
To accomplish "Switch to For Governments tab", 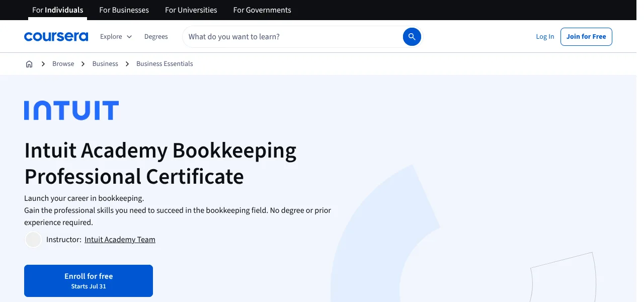I will point(262,10).
